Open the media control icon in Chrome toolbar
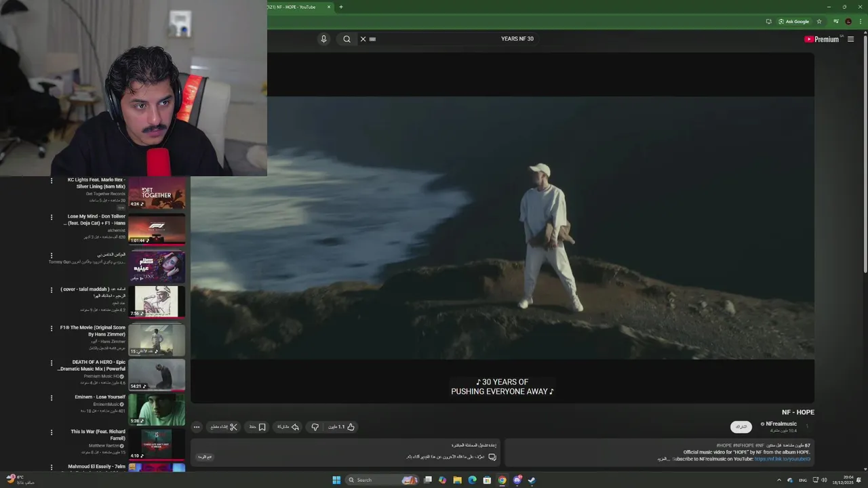This screenshot has height=488, width=868. tap(835, 22)
